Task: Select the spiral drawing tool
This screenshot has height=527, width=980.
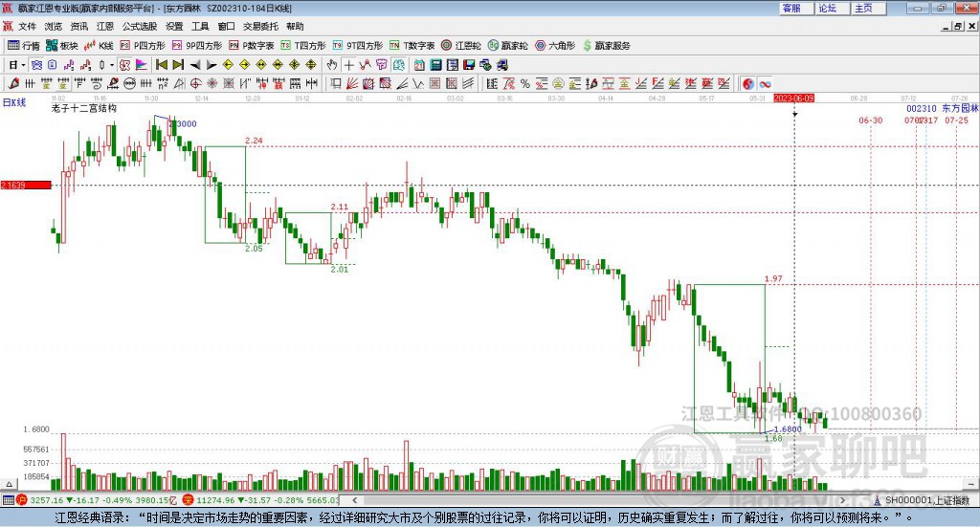Action: [x=97, y=83]
